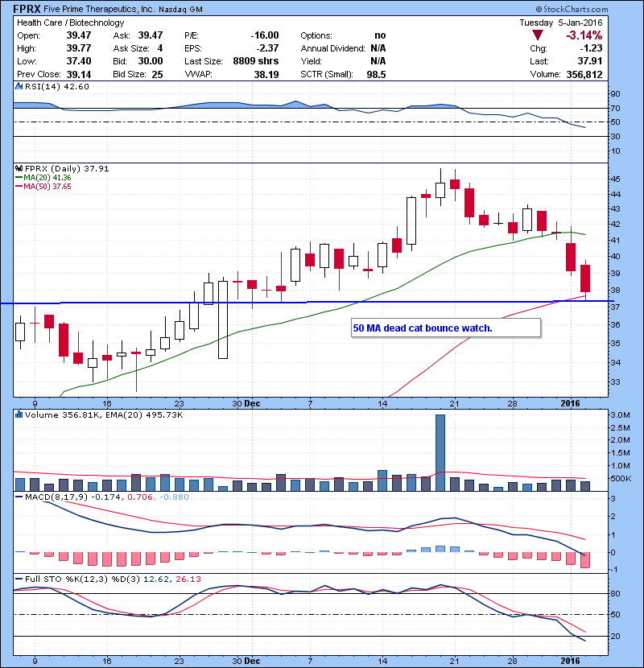Click the Tuesday 5-Jan-2016 date

coord(561,23)
